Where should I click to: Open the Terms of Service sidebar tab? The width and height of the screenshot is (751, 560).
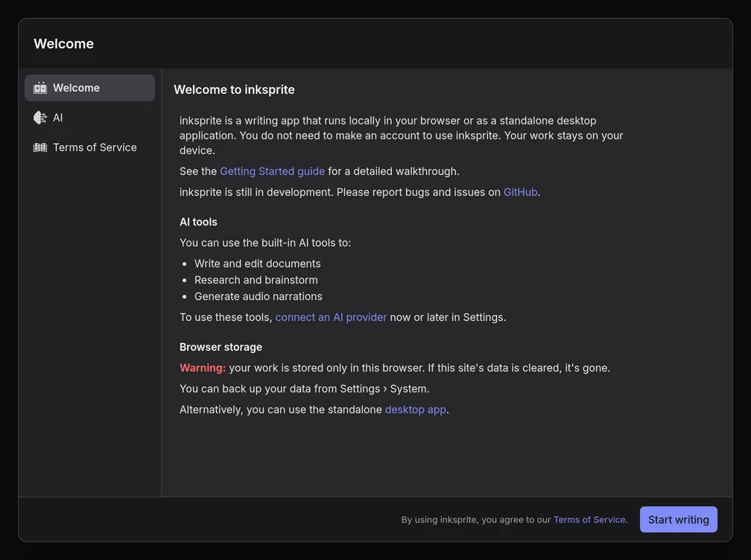(89, 147)
